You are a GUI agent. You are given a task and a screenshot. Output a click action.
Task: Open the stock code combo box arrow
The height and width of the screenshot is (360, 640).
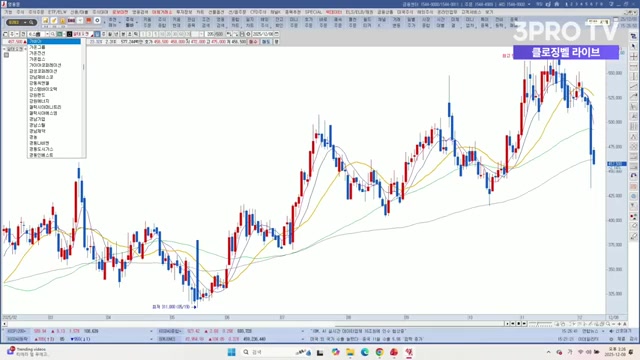47,34
